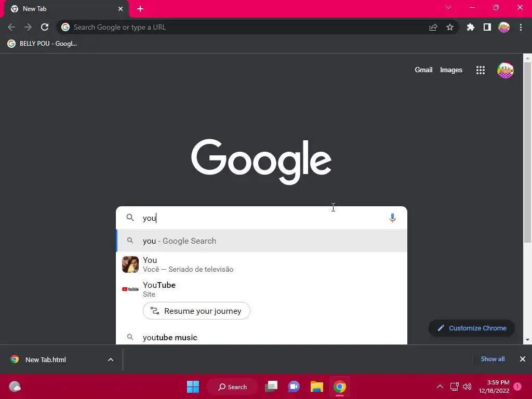The width and height of the screenshot is (532, 399).
Task: Close the New Tab tab
Action: click(121, 9)
